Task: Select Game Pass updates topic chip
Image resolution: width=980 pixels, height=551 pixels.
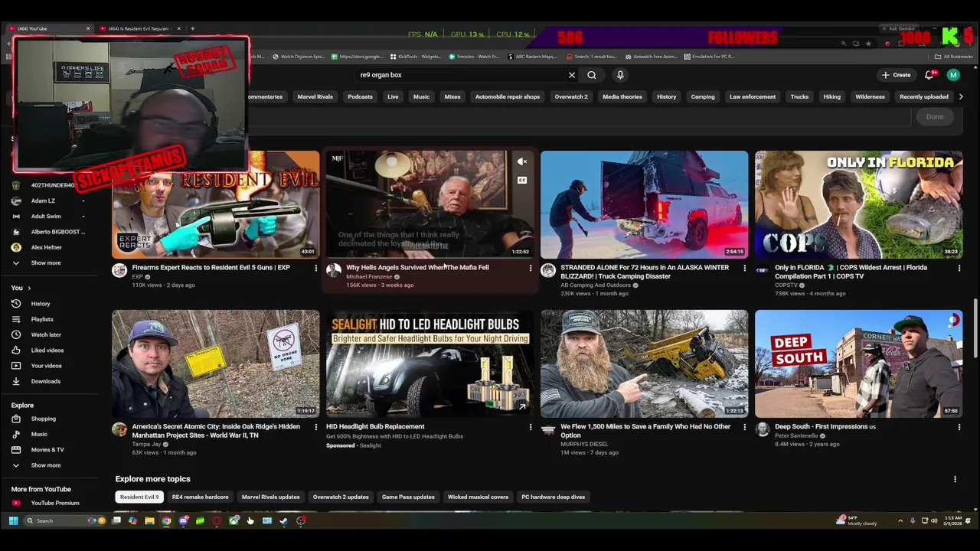Action: (408, 497)
